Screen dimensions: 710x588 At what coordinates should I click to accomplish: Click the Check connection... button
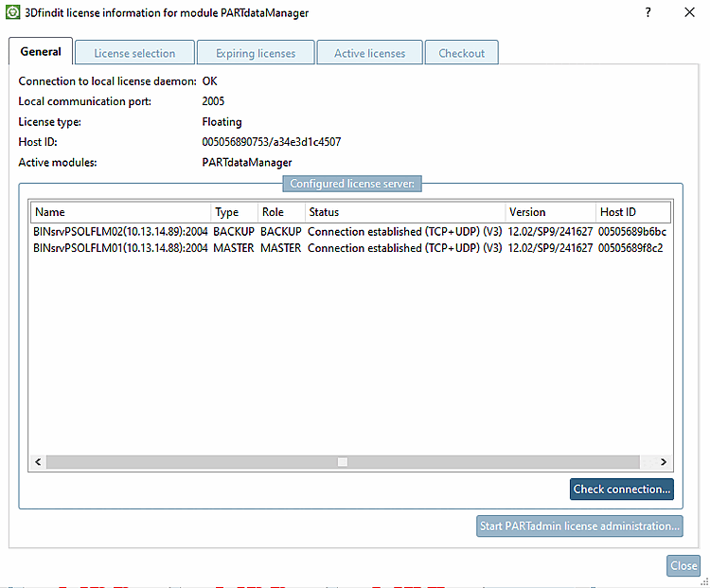pos(622,490)
